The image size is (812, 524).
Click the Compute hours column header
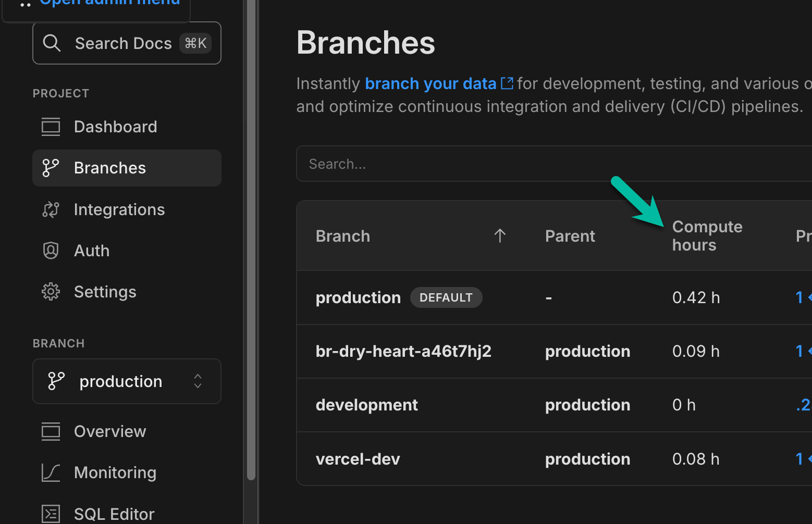pyautogui.click(x=707, y=236)
